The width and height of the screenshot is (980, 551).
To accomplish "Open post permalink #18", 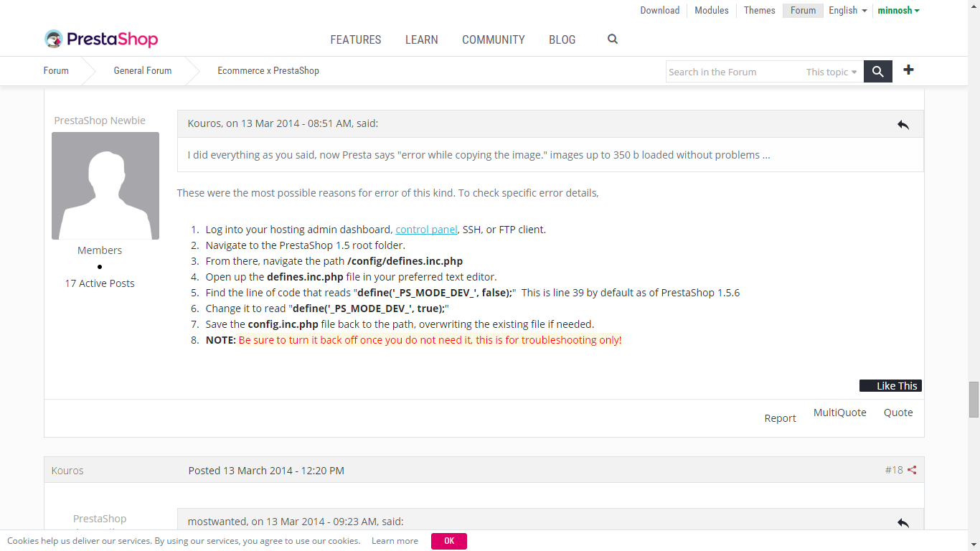I will 894,471.
